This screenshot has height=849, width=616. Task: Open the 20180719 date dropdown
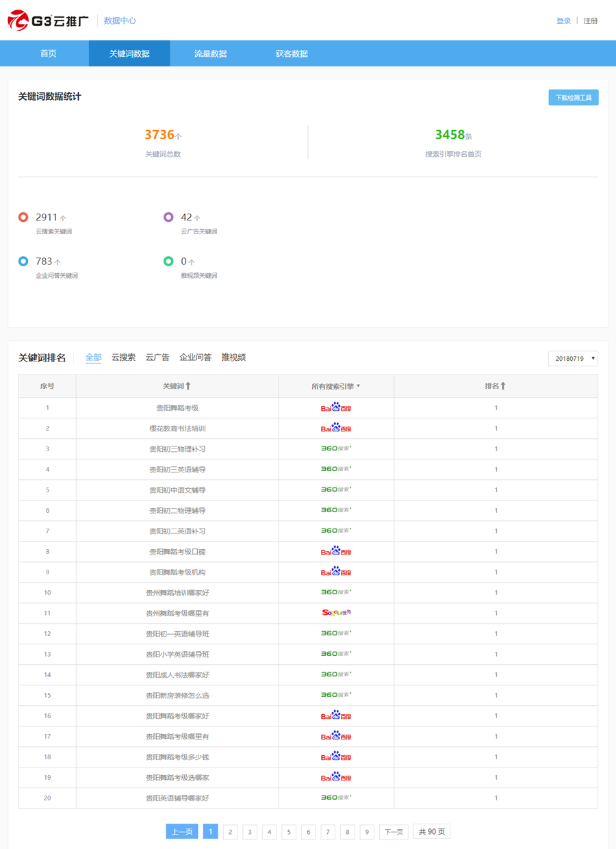click(573, 359)
